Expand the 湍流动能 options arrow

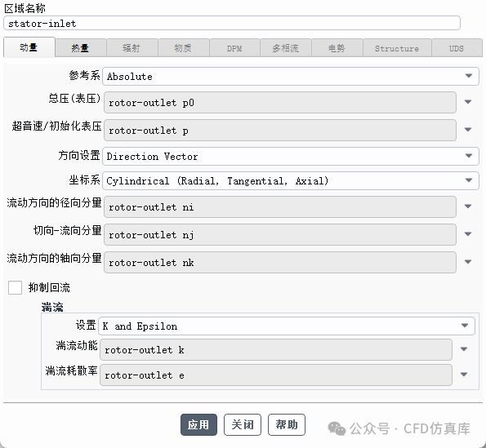click(x=464, y=349)
